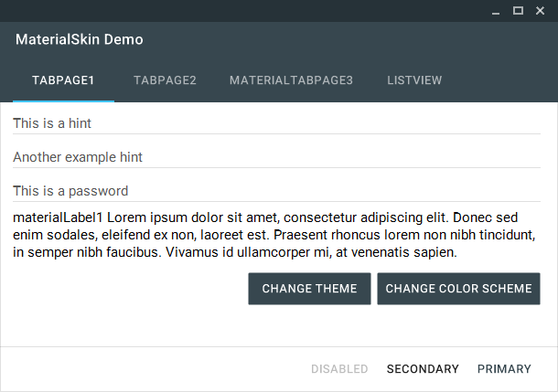Click the CHANGE COLOR SCHEME button
This screenshot has width=558, height=392.
[458, 289]
